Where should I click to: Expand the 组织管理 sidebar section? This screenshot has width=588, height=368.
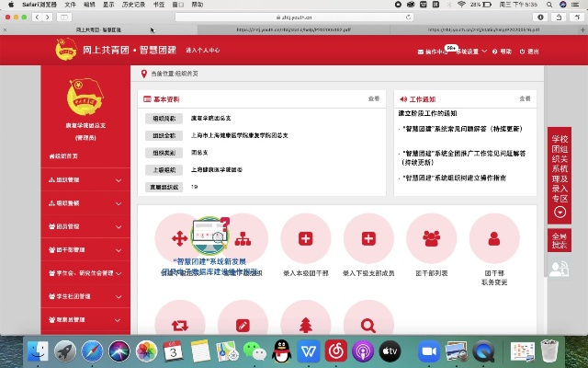point(81,180)
